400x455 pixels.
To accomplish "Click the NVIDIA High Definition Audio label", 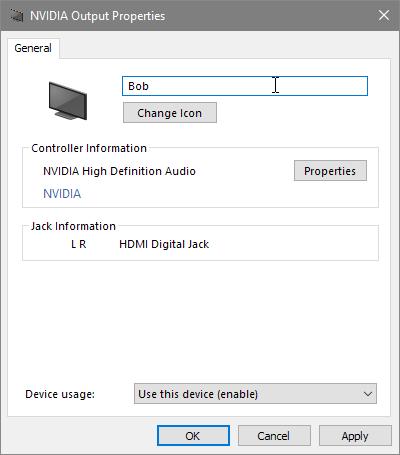I will coord(119,171).
